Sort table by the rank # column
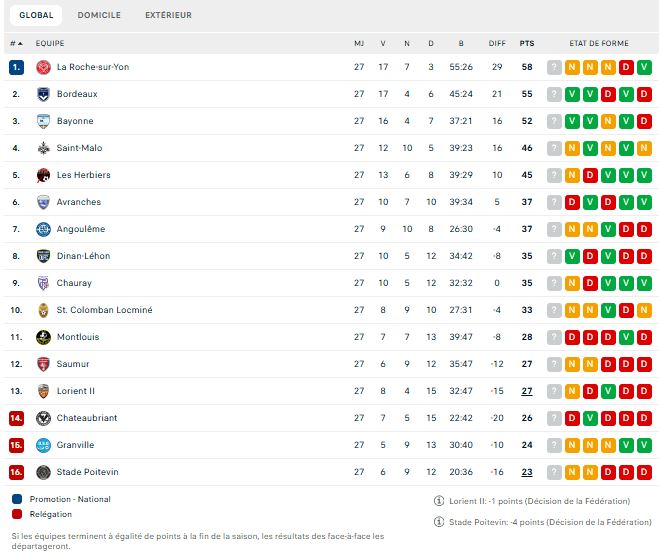 pos(16,43)
